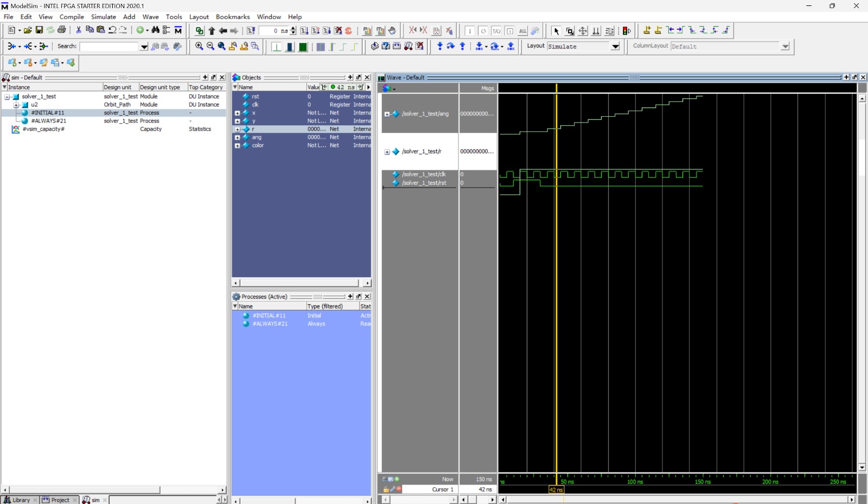The width and height of the screenshot is (868, 504).
Task: Open the Compile menu
Action: (x=72, y=17)
